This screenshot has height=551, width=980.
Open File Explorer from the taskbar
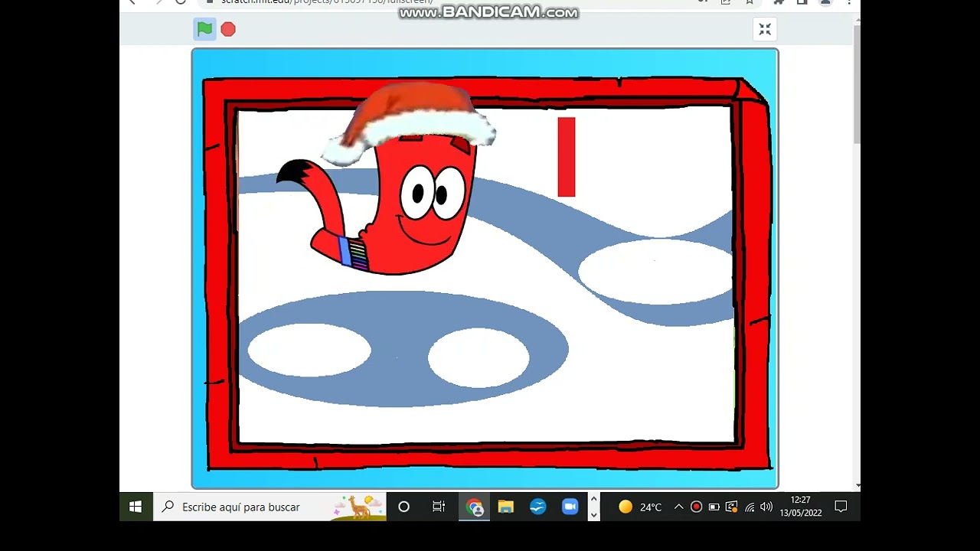click(x=506, y=507)
